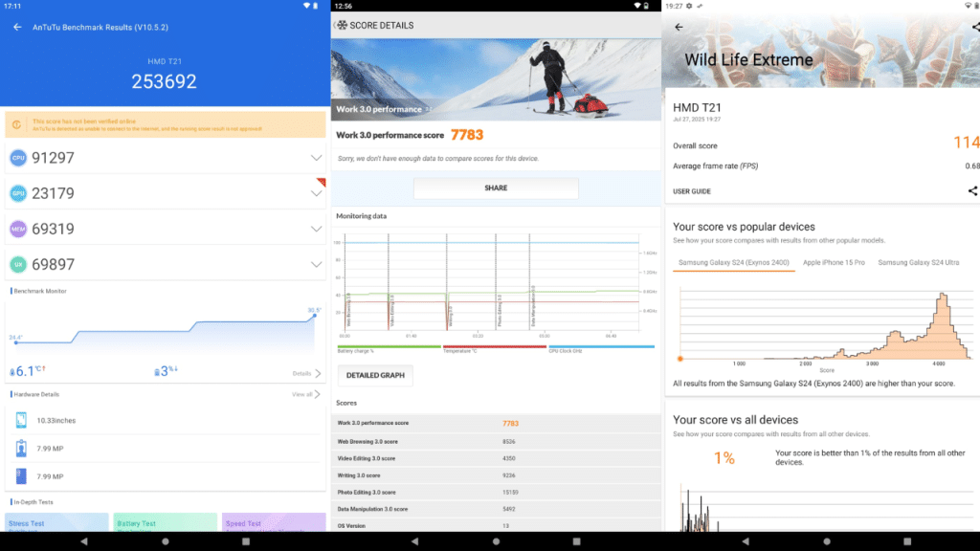The width and height of the screenshot is (980, 551).
Task: Tap blue CPU Clock GHz legend bar
Action: pos(601,346)
